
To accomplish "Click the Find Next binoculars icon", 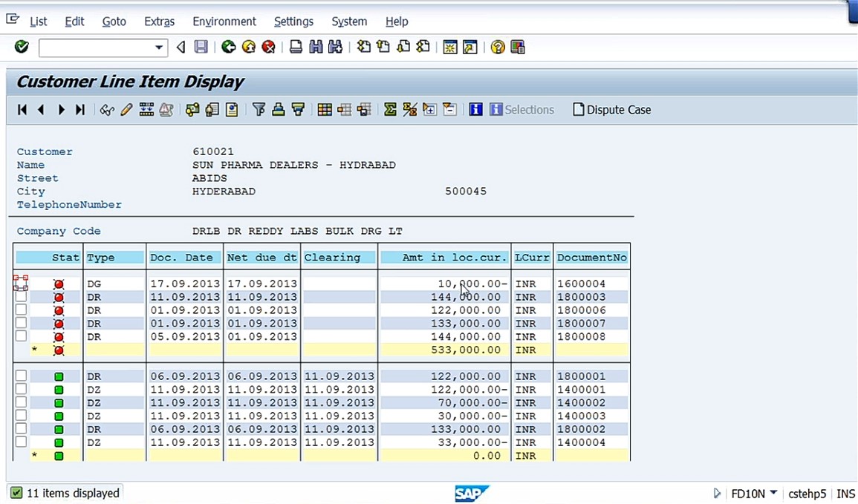I will [336, 47].
